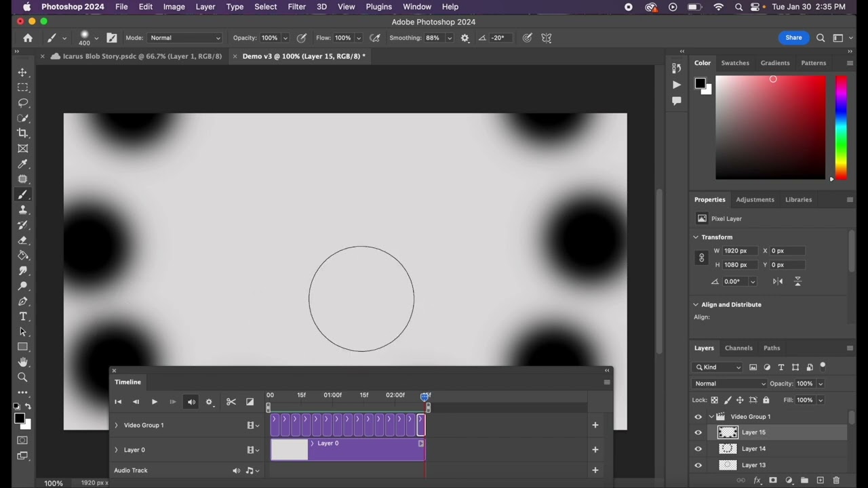Go to first frame in timeline
This screenshot has width=868, height=488.
(118, 402)
